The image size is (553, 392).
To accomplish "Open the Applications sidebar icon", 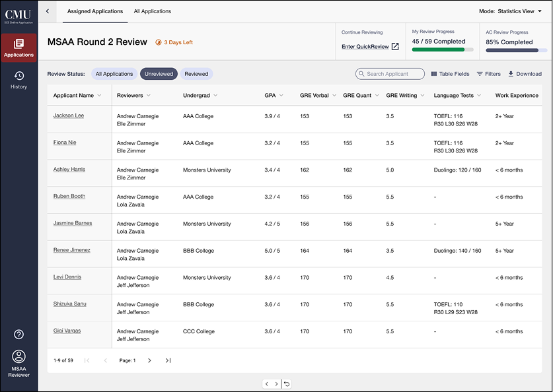I will (18, 44).
